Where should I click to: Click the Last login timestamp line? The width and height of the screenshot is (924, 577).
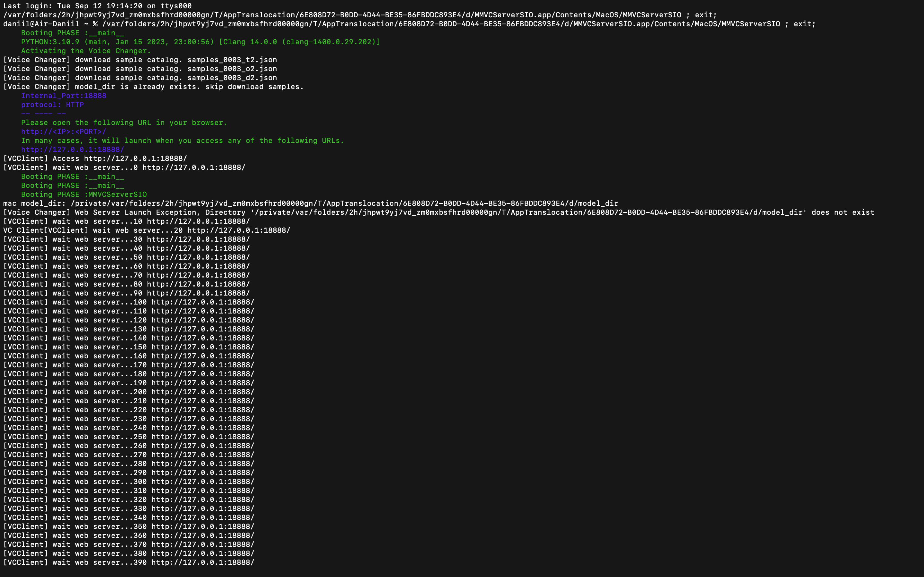[97, 6]
